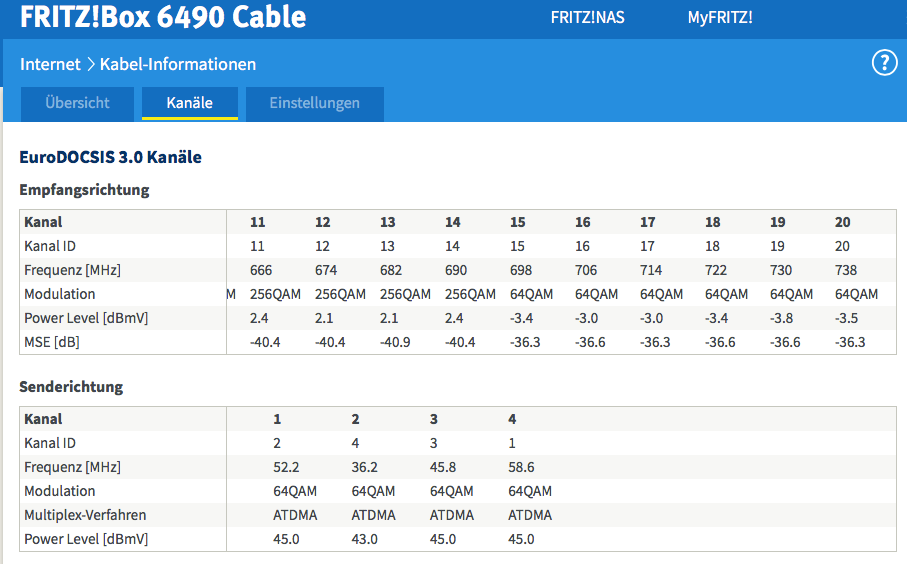Screen dimensions: 907x564
Task: Open the Einstellungen tab
Action: (315, 104)
